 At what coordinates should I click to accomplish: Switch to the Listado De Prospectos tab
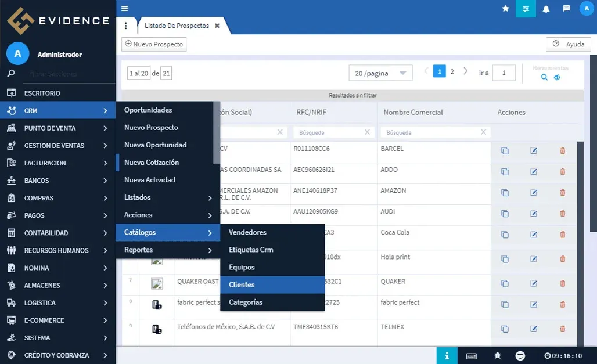pos(177,26)
